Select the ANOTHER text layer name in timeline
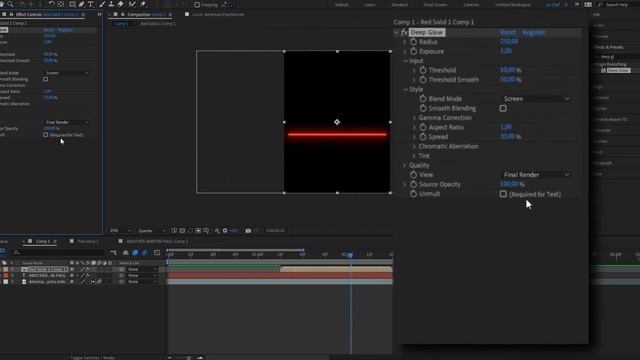The width and height of the screenshot is (640, 360). (x=47, y=276)
